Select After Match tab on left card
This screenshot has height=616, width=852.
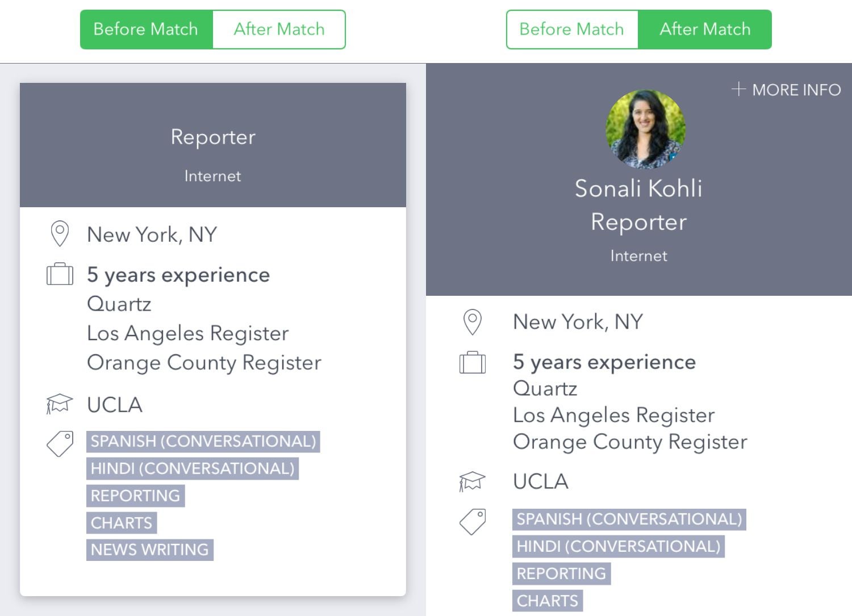279,30
